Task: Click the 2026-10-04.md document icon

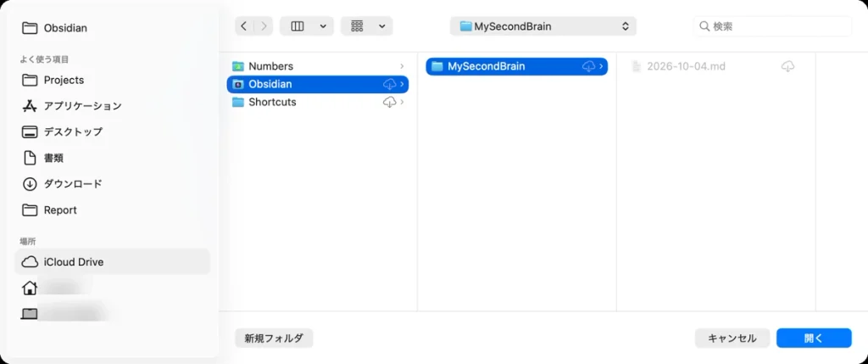Action: point(637,66)
